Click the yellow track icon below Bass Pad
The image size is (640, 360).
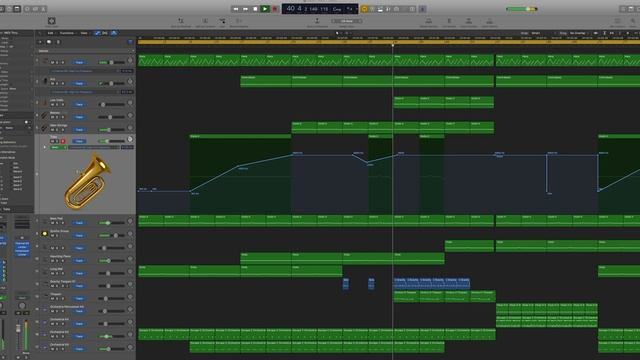pyautogui.click(x=44, y=234)
